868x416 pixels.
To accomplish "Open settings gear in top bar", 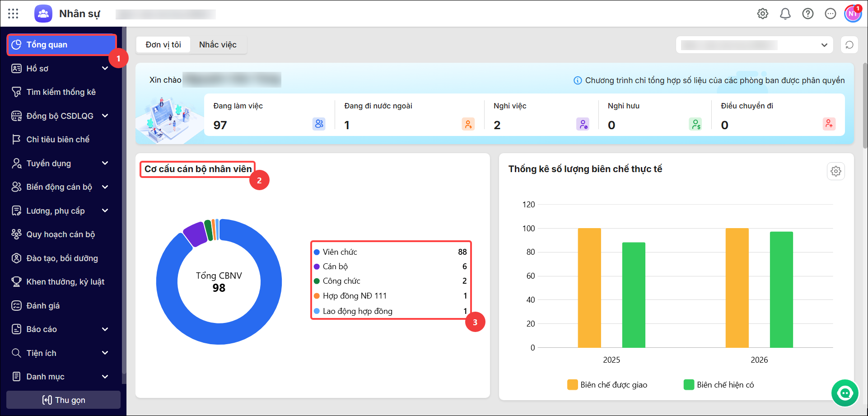I will click(763, 14).
